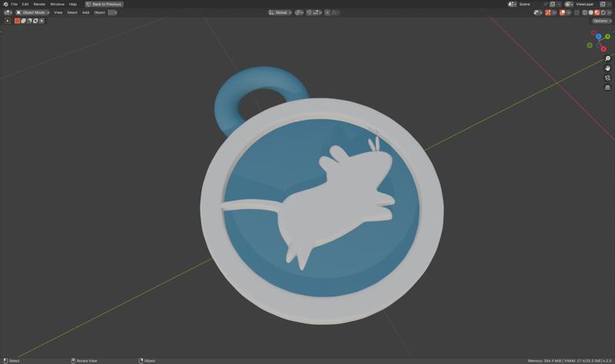Click the blue torus ring object
Viewport: 615px width, 364px height.
click(x=228, y=106)
